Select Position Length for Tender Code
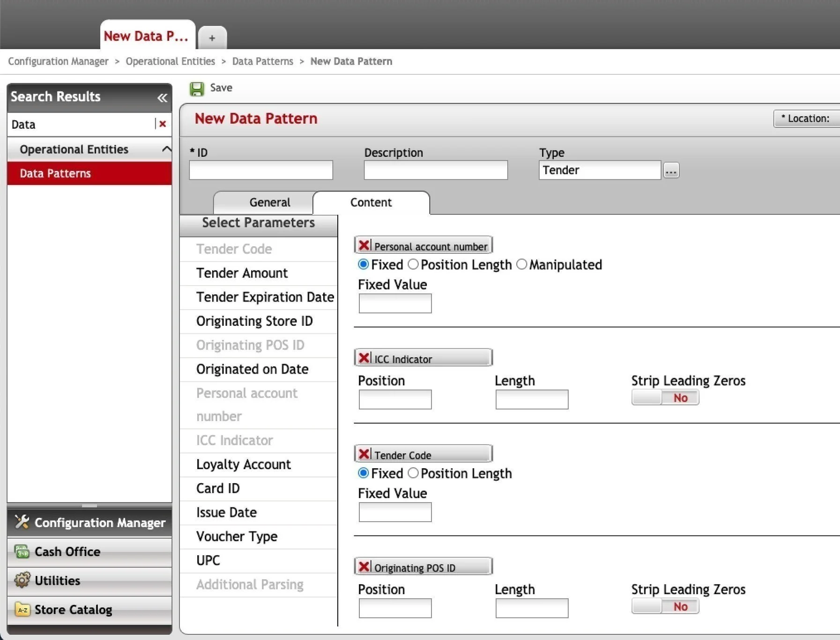 [x=413, y=473]
